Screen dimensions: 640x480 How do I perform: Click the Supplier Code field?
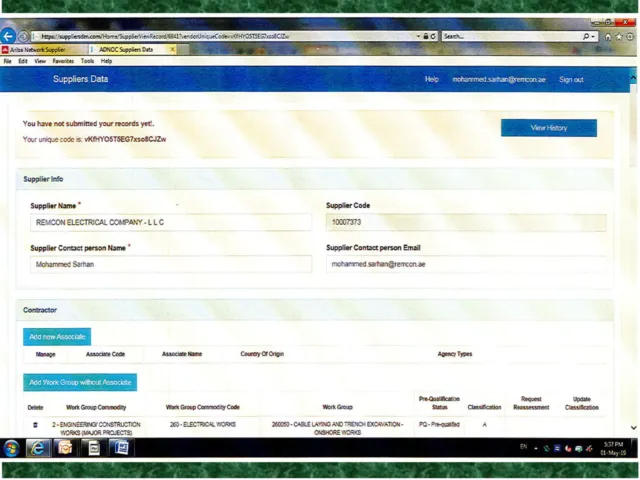point(466,222)
